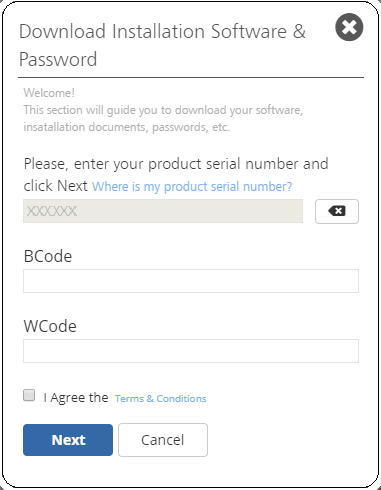
Task: Check the I Agree checkbox
Action: tap(29, 395)
